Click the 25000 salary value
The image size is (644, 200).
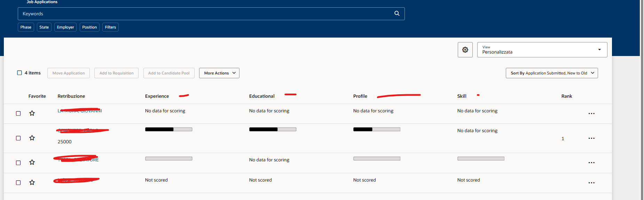click(x=65, y=142)
